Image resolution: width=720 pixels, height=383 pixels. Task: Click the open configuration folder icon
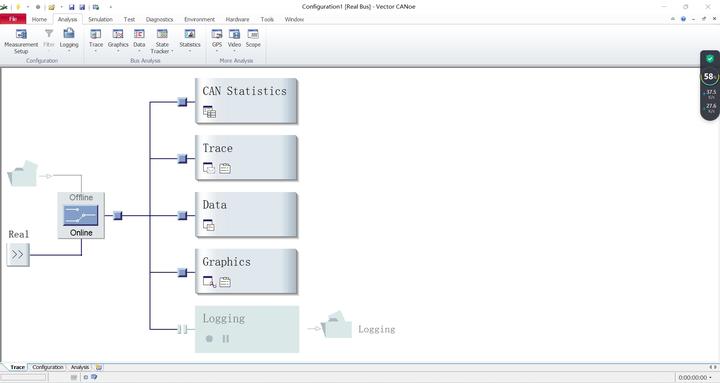pyautogui.click(x=51, y=7)
